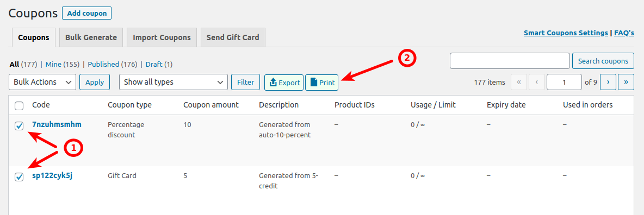This screenshot has width=644, height=215.
Task: Go to the next page arrow
Action: click(608, 82)
